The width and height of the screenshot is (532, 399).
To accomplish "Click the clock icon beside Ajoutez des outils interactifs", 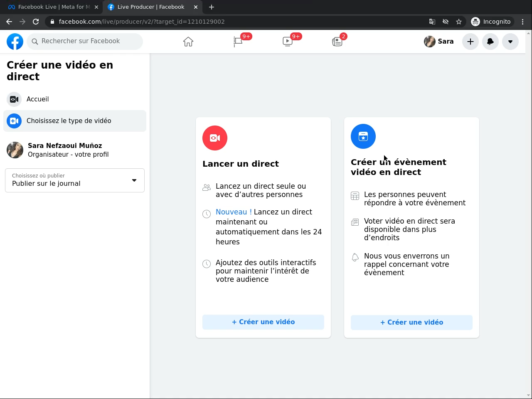I will 207,264.
